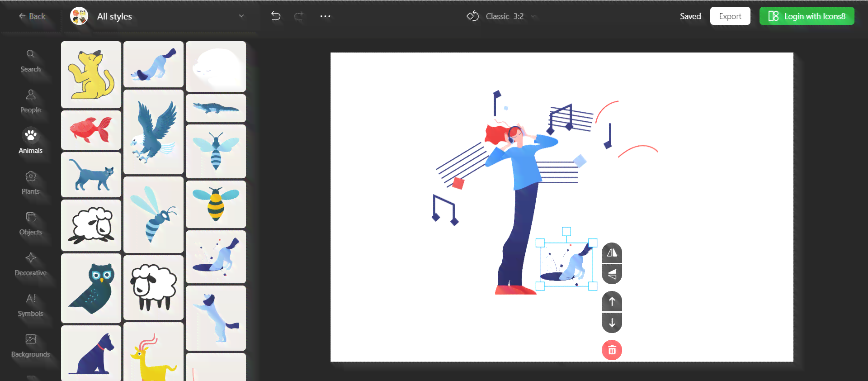Open the three-dot more options menu
The width and height of the screenshot is (868, 381).
[x=325, y=16]
